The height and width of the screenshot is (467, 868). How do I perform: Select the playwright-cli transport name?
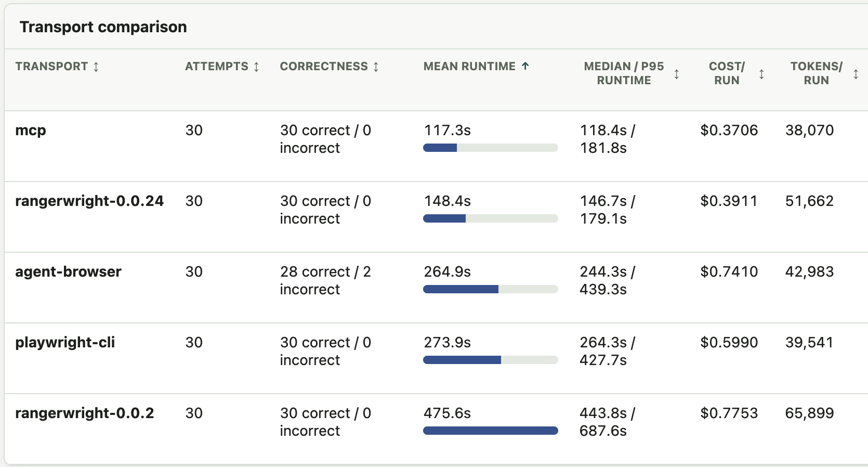[x=65, y=342]
